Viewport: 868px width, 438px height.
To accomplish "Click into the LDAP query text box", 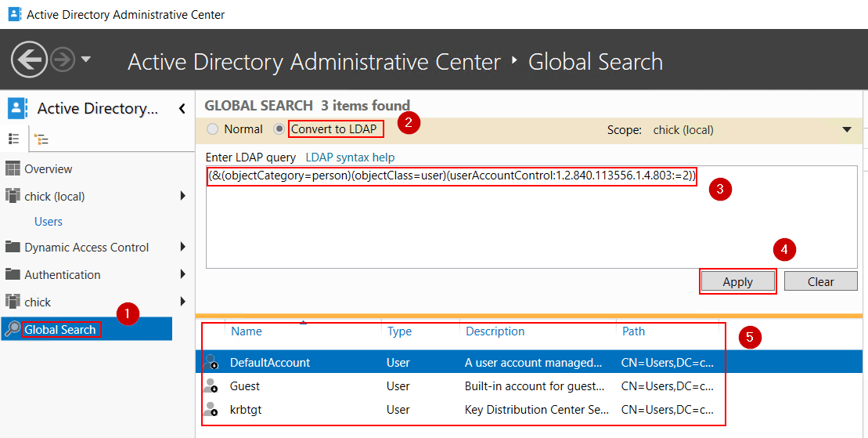I will [531, 217].
